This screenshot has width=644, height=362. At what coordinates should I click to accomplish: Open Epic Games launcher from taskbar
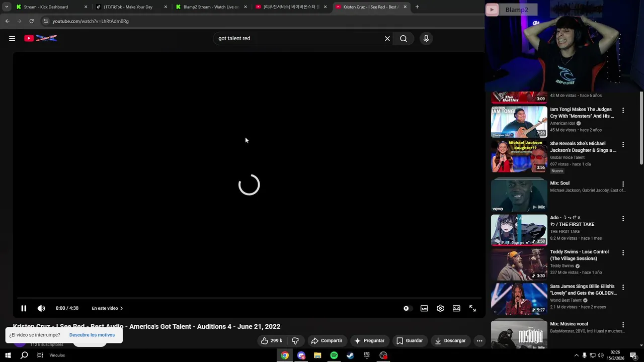click(367, 355)
